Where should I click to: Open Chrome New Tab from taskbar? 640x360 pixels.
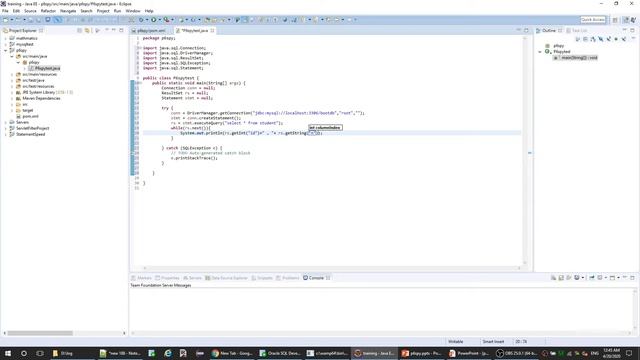232,353
